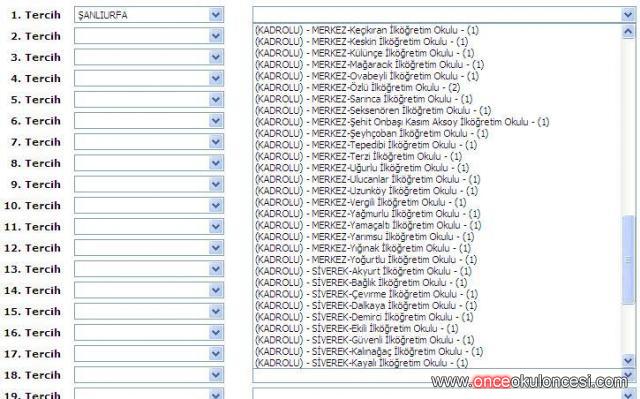Click the school list scroll-down arrow
This screenshot has width=640, height=399.
click(628, 360)
